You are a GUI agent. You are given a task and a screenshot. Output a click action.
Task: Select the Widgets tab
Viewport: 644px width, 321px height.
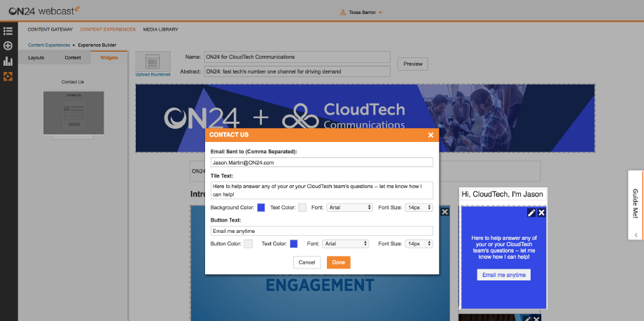pyautogui.click(x=108, y=58)
